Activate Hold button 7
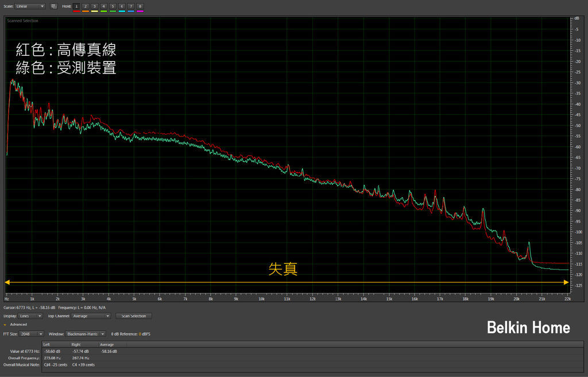Screen dimensions: 588x377 131,6
